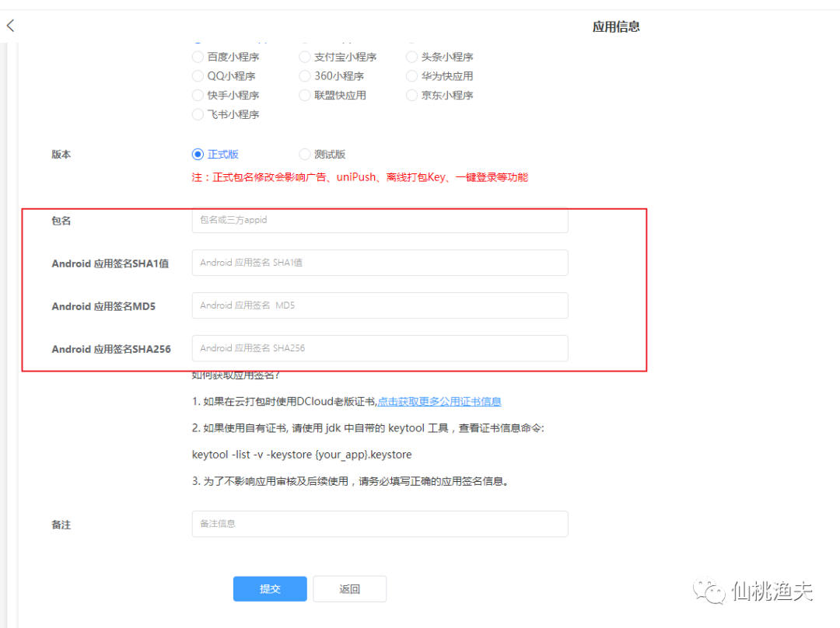Switch to the 测试版 version option
This screenshot has height=628, width=840.
(305, 154)
